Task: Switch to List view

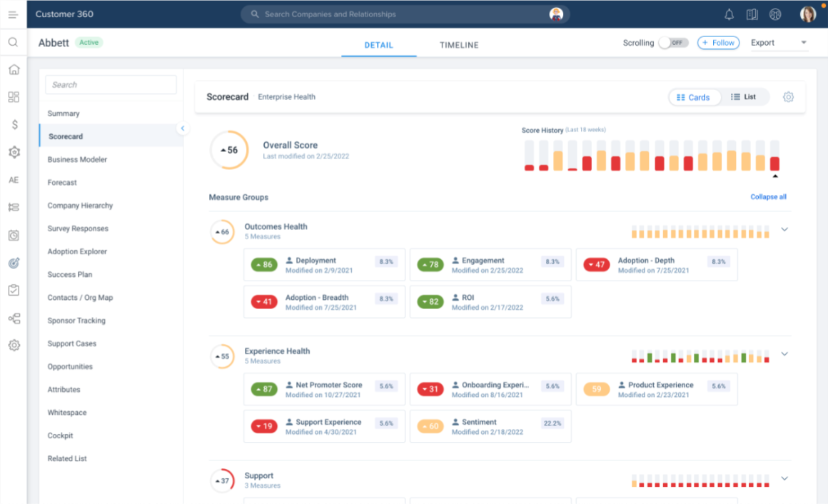Action: click(743, 97)
